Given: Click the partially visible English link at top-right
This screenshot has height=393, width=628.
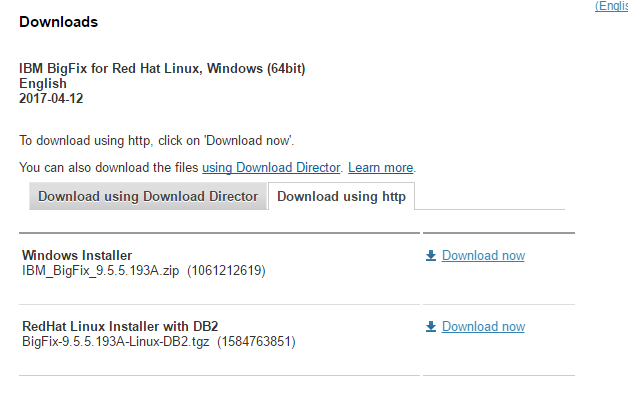Looking at the screenshot, I should 612,6.
